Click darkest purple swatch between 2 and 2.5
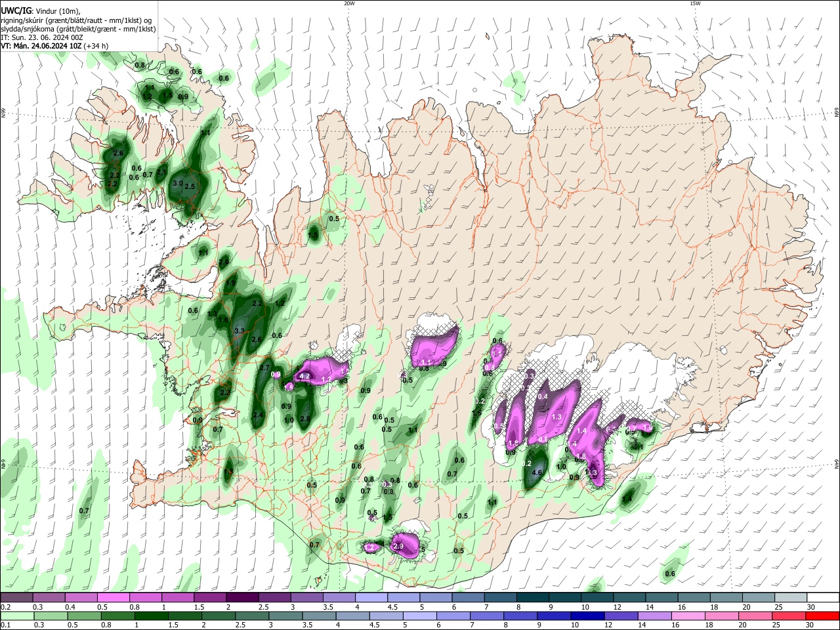The width and height of the screenshot is (840, 630). 242,598
